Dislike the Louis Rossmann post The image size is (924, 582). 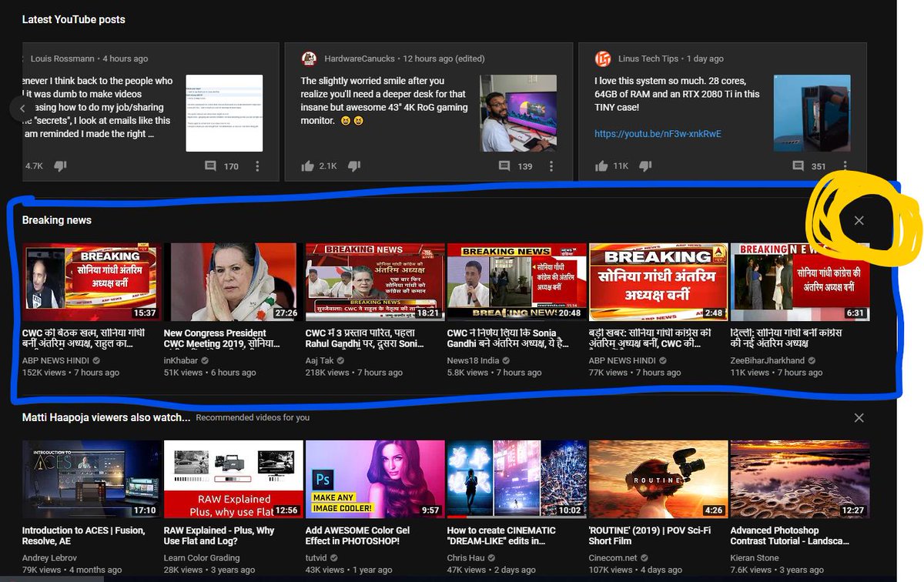click(61, 166)
